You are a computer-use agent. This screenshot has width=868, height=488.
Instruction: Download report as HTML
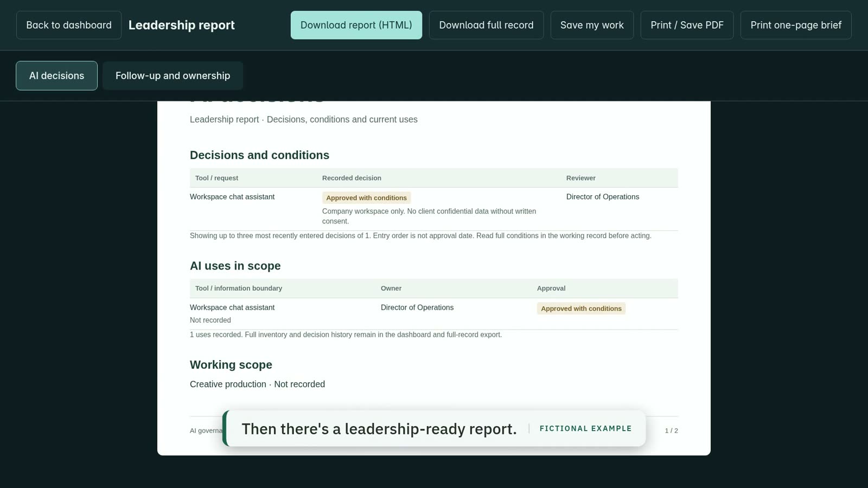tap(356, 25)
